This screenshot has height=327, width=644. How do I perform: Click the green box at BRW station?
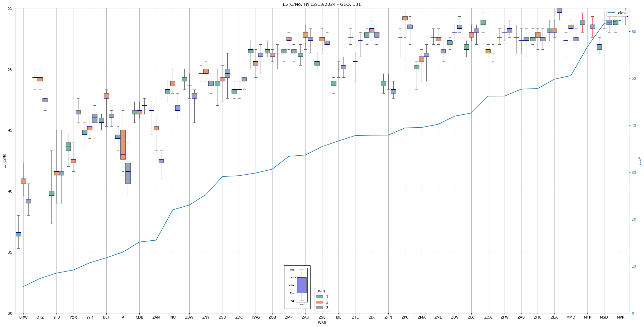point(18,234)
